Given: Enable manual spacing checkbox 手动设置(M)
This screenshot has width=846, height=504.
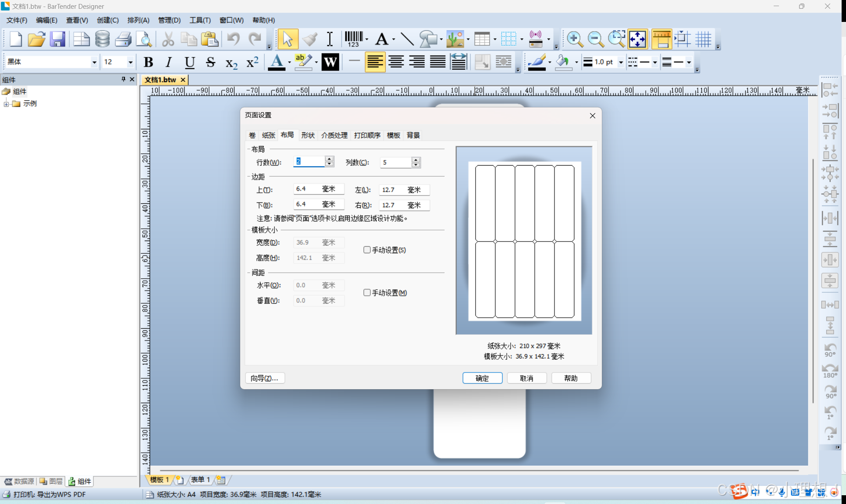Looking at the screenshot, I should click(x=367, y=293).
